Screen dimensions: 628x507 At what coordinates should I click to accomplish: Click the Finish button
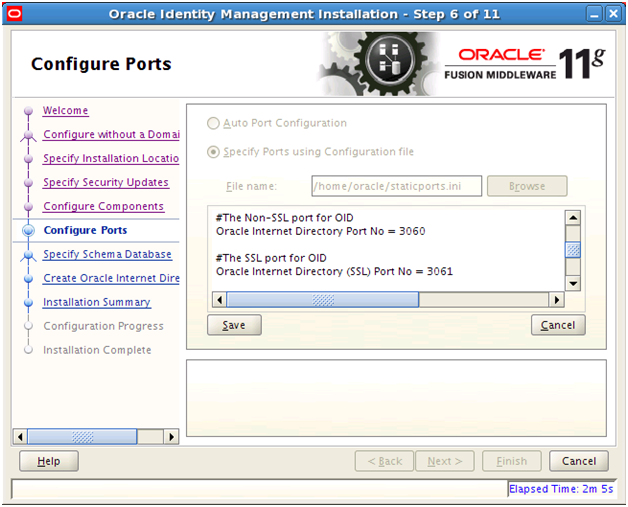[x=512, y=461]
